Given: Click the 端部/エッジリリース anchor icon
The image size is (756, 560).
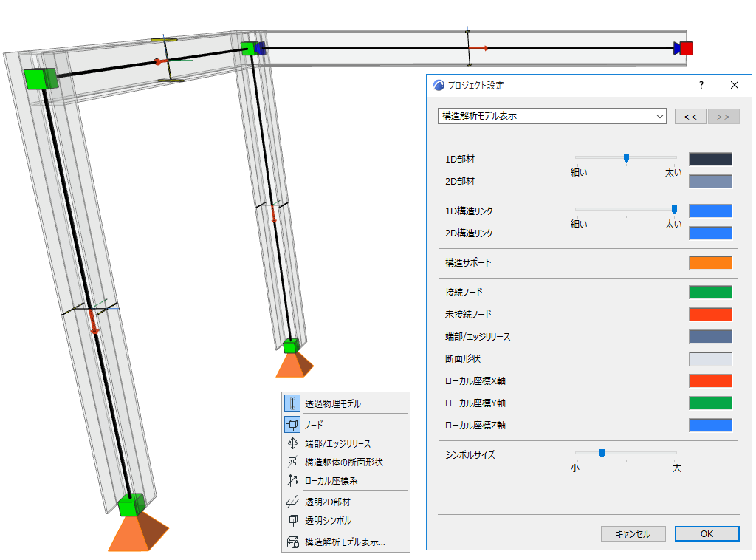Looking at the screenshot, I should 292,443.
